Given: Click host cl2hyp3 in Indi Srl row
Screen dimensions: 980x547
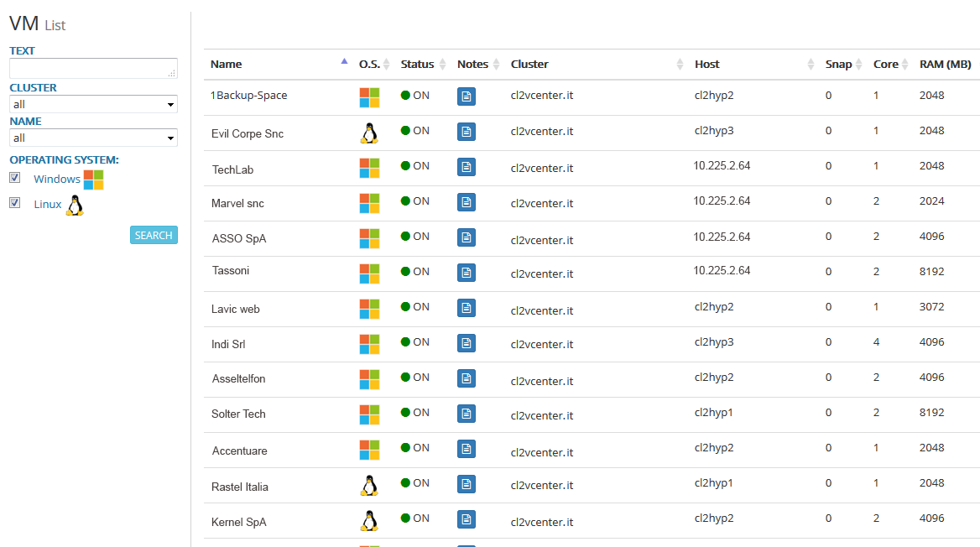Looking at the screenshot, I should click(714, 342).
